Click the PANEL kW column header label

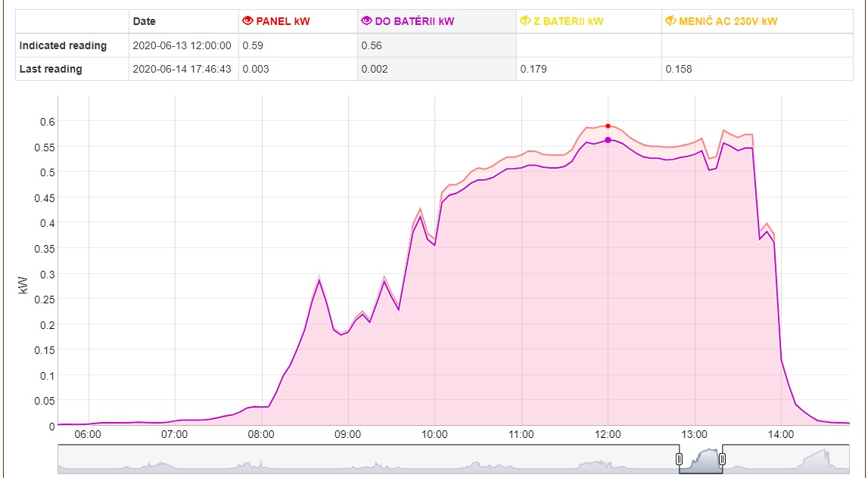pyautogui.click(x=283, y=22)
